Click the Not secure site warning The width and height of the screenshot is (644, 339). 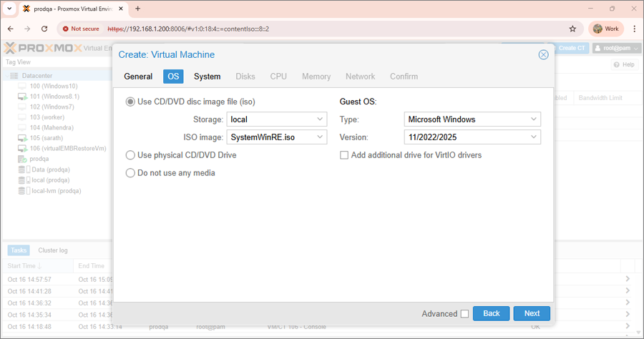pos(80,29)
